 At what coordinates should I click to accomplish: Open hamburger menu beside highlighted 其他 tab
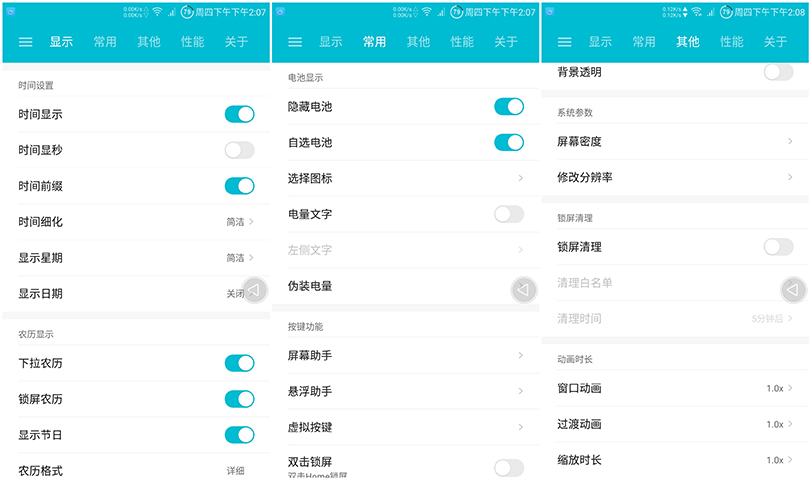pos(564,42)
